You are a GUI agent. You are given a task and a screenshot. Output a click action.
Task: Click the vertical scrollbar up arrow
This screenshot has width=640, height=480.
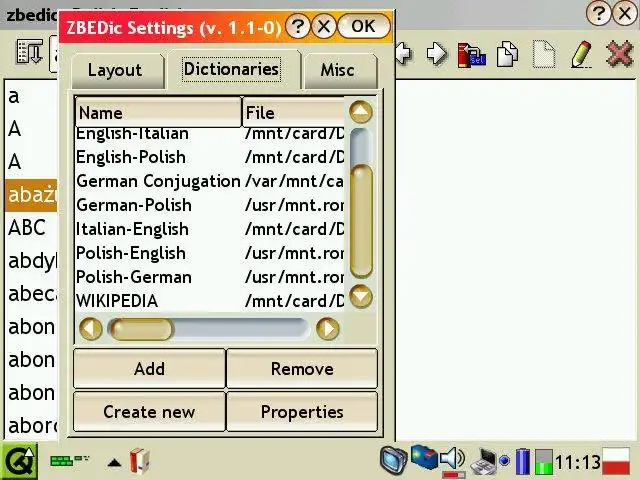[x=361, y=112]
